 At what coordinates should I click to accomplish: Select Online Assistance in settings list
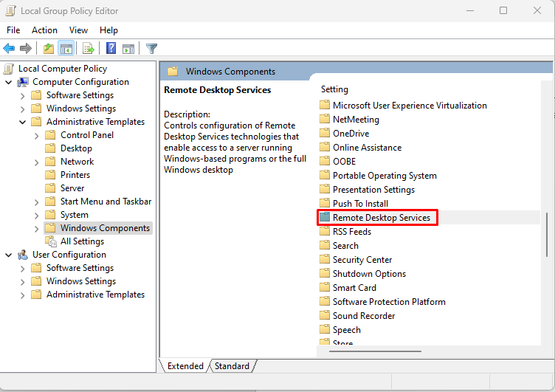pos(367,148)
